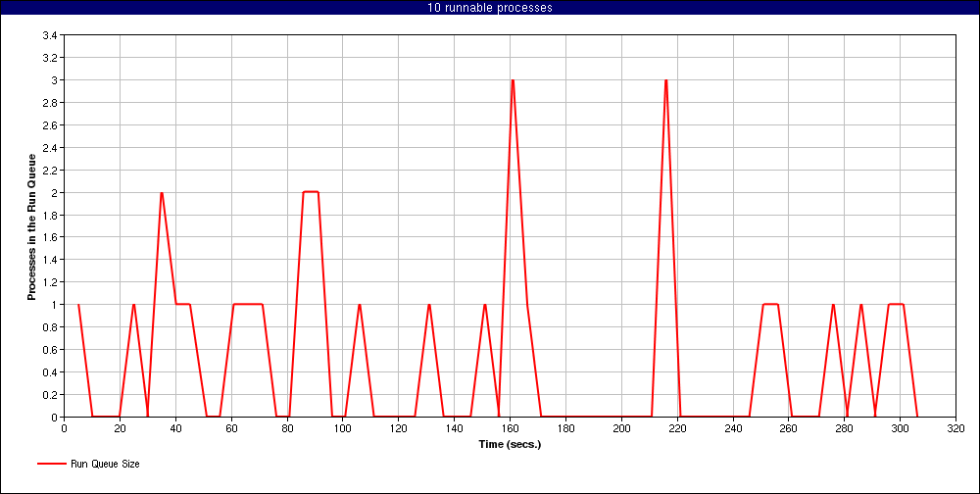Click the peak of 1 near 106 seconds
The width and height of the screenshot is (980, 494).
coord(360,305)
